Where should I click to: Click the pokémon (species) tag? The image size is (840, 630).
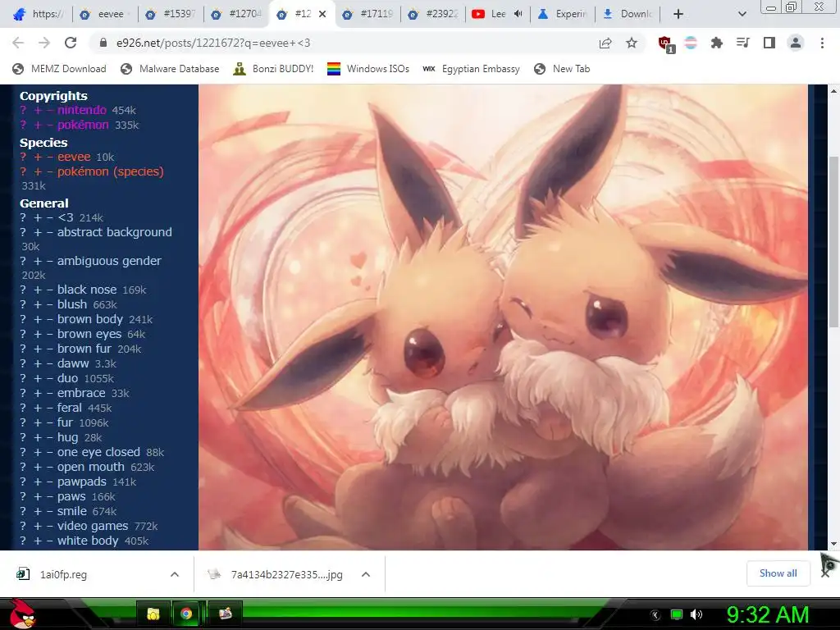click(x=111, y=171)
